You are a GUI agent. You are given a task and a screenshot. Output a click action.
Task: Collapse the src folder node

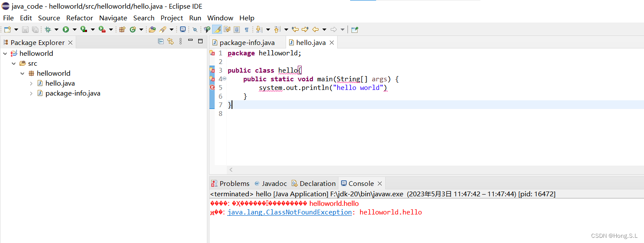coord(14,64)
